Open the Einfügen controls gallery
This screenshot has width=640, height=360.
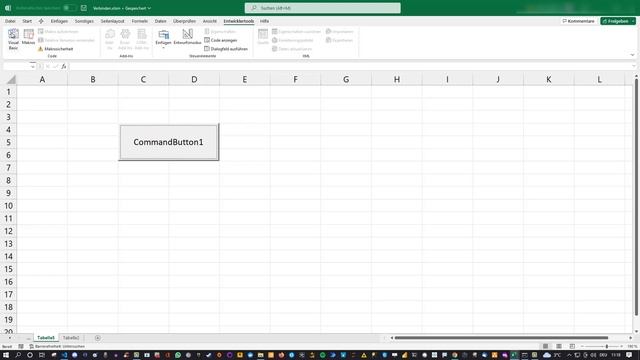coord(163,39)
